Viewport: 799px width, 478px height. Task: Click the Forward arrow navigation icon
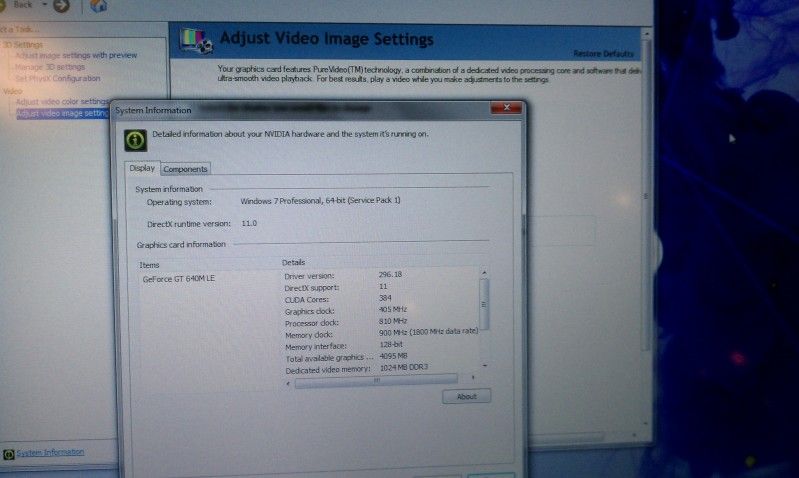pyautogui.click(x=62, y=6)
